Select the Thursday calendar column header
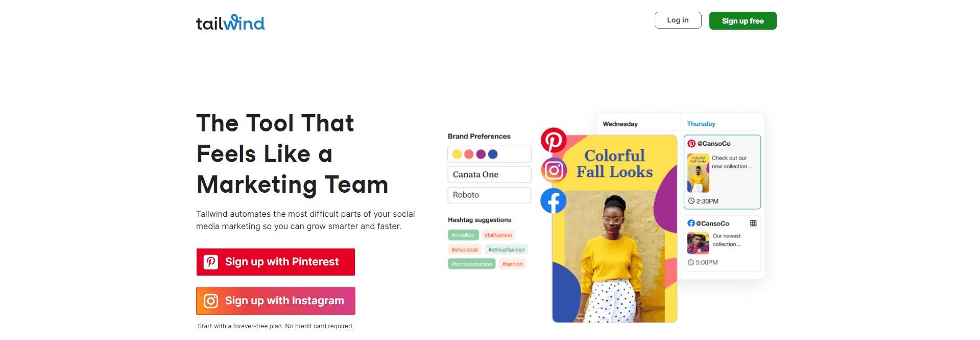980x340 pixels. tap(701, 124)
